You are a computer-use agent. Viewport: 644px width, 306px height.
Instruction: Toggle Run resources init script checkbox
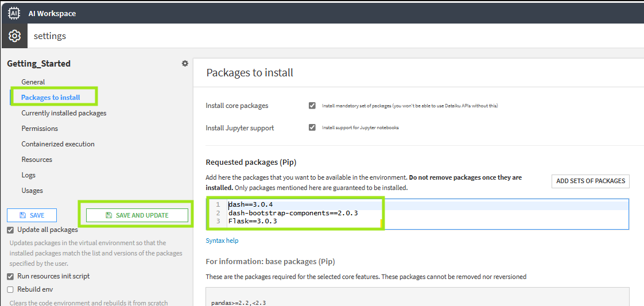coord(10,276)
